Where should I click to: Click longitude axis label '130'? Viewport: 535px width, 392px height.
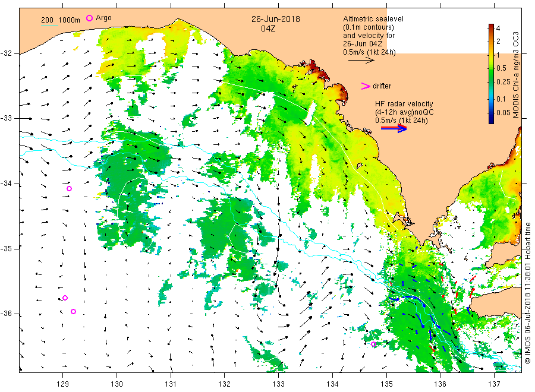[x=117, y=384]
